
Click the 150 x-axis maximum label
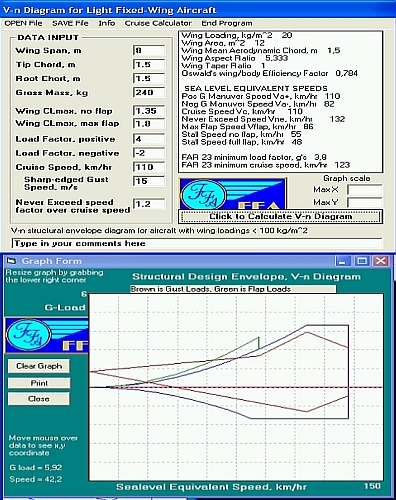(x=372, y=486)
